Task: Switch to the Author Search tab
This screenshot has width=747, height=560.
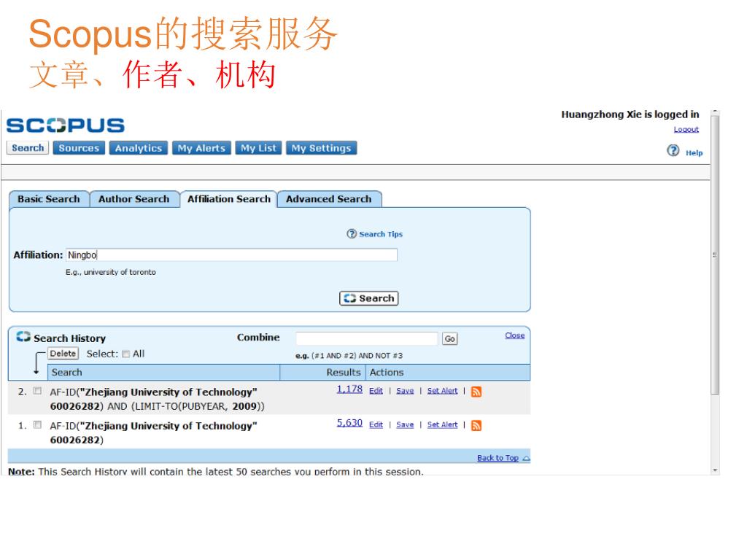Action: 134,199
